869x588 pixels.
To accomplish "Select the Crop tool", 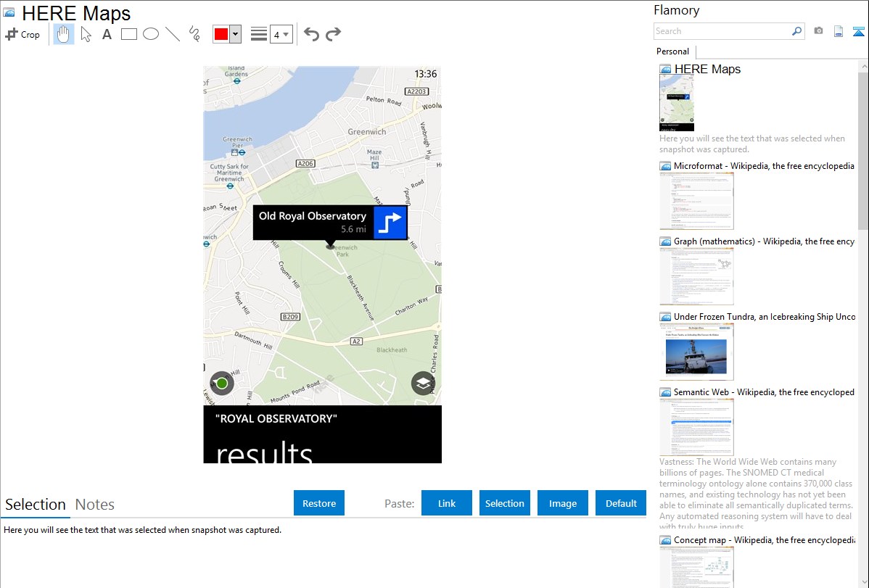I will [x=22, y=34].
